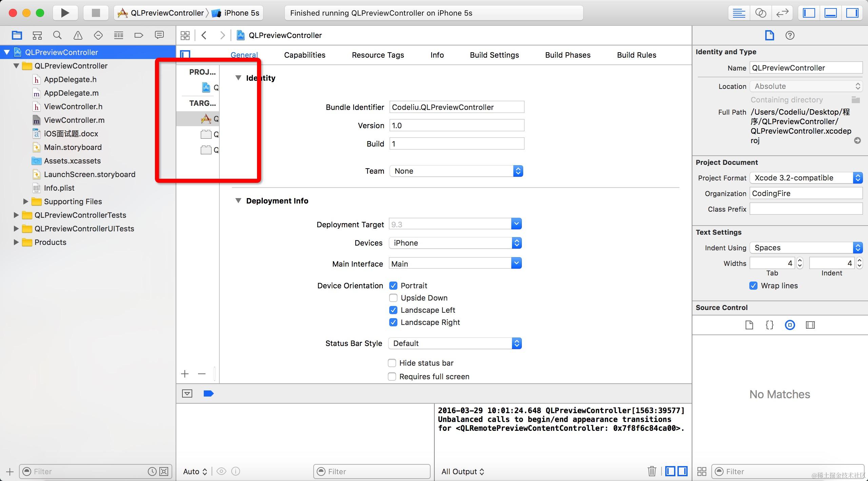Open the Breakpoint navigator icon
Image resolution: width=868 pixels, height=481 pixels.
coord(139,35)
